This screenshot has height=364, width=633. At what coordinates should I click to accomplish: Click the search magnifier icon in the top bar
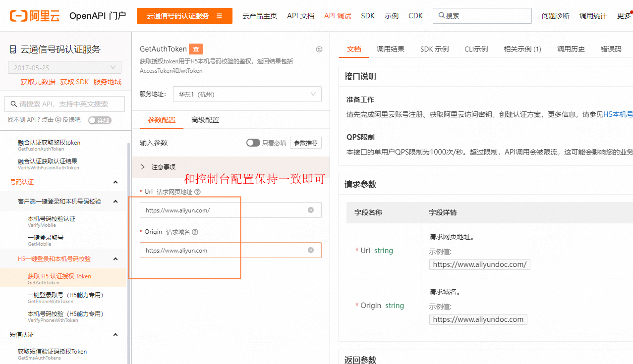[x=441, y=16]
